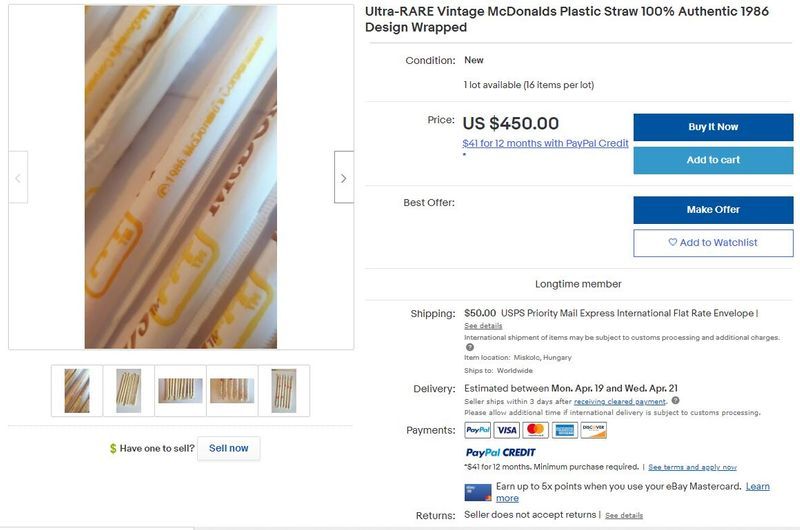Open See details link under shipping
800x530 pixels.
pyautogui.click(x=483, y=326)
